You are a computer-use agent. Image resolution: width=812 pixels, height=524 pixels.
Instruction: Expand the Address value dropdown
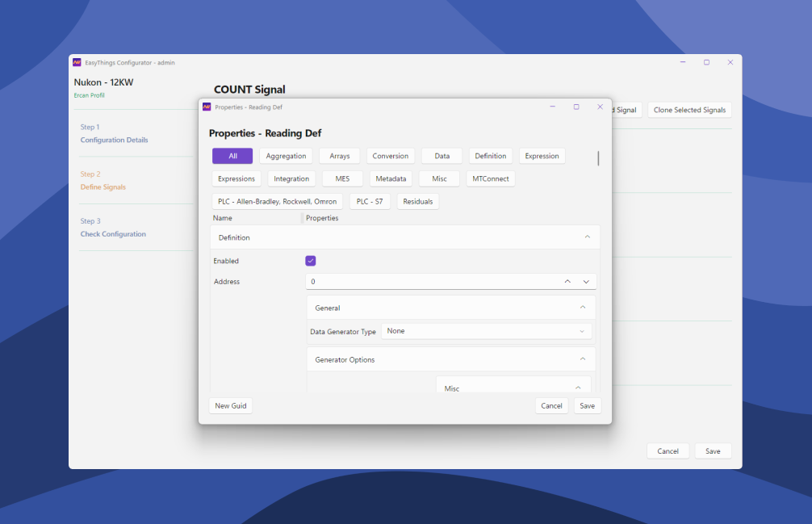tap(587, 281)
